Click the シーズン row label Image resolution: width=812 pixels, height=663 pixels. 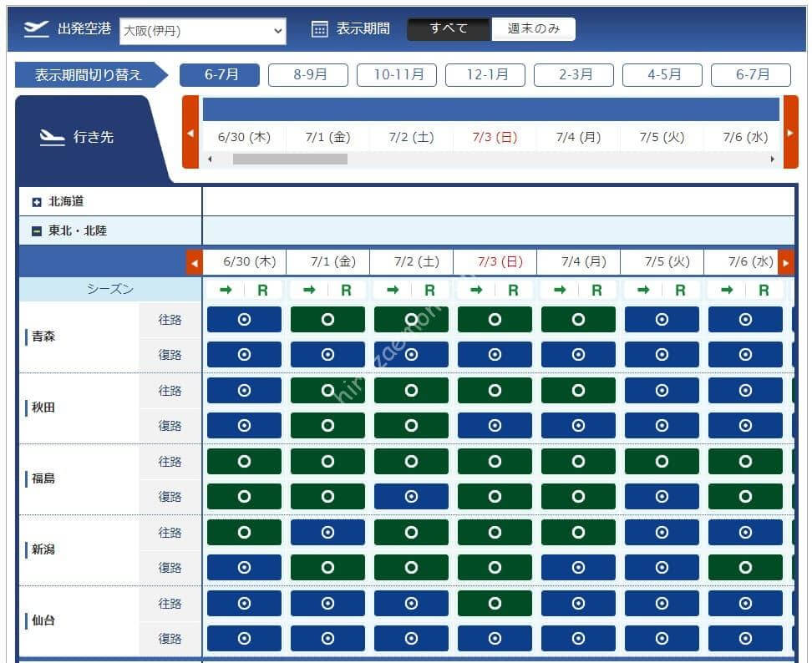coord(109,289)
